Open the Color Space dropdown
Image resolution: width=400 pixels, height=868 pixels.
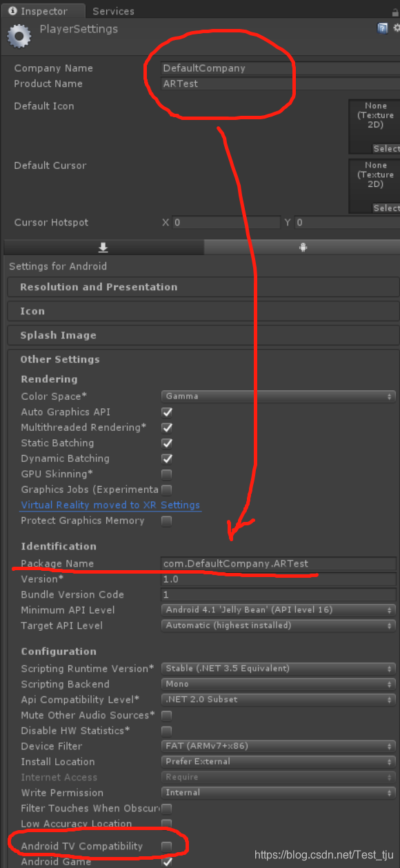[279, 396]
